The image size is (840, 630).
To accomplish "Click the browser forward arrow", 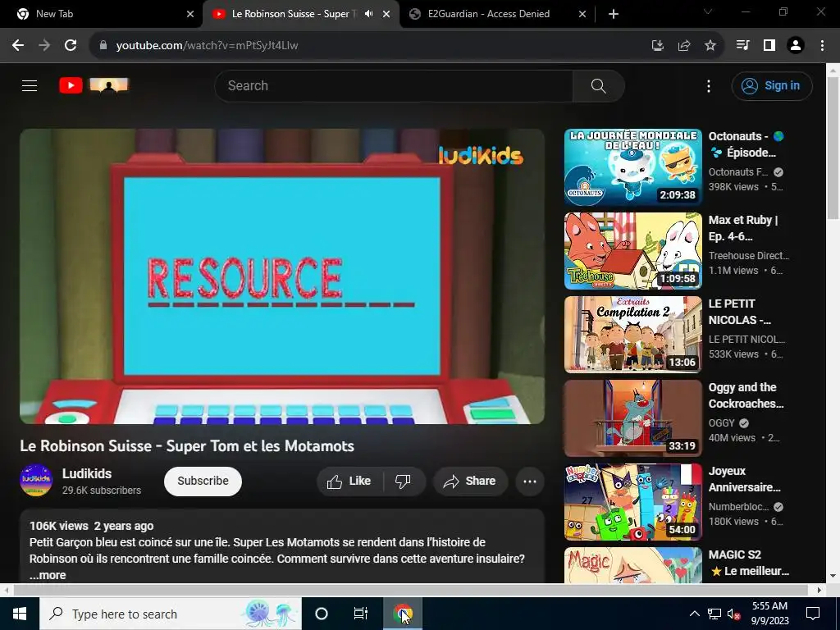I will click(x=44, y=46).
